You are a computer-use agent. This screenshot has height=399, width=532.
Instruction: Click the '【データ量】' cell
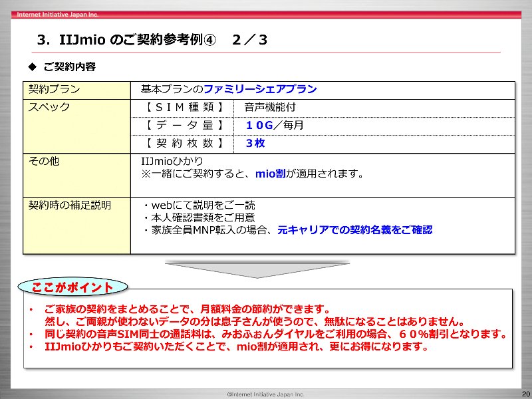(x=182, y=126)
